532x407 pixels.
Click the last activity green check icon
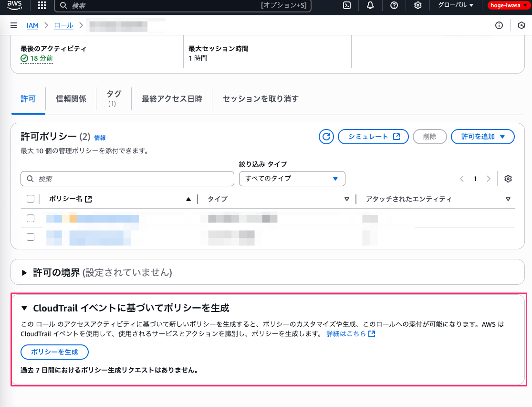[24, 58]
